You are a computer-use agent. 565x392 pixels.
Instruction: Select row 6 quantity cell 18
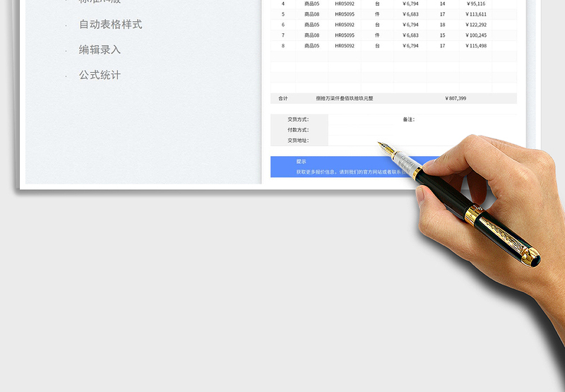pos(442,25)
